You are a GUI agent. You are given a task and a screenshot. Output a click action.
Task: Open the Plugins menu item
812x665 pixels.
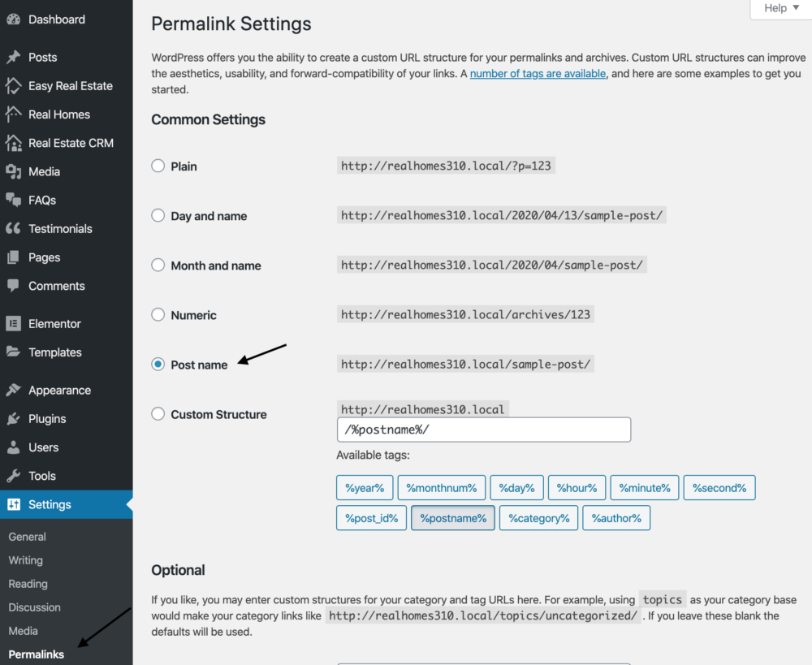click(67, 418)
